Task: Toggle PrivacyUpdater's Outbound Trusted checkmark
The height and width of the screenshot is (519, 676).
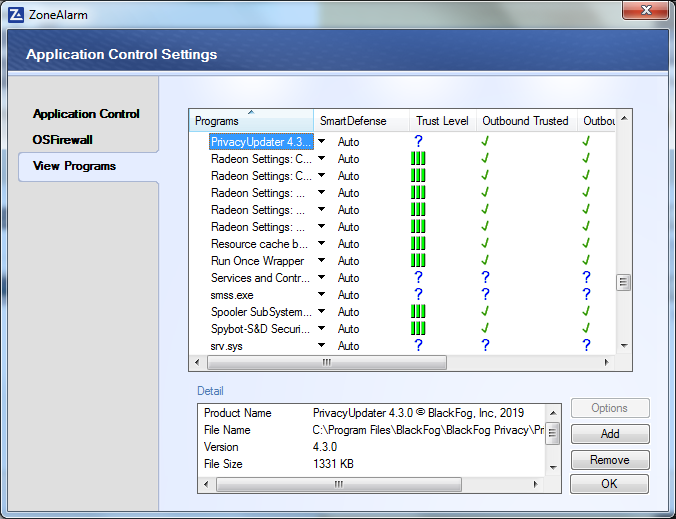Action: [x=485, y=142]
